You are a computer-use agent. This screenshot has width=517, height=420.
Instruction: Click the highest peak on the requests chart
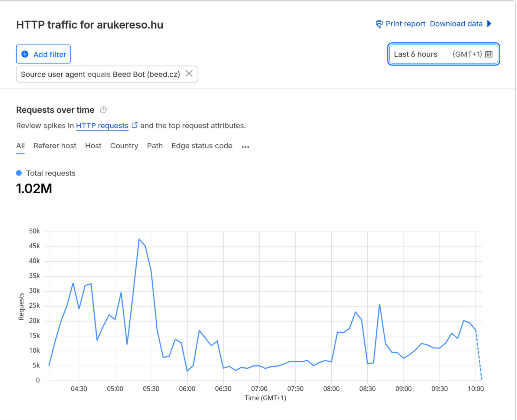pos(139,239)
